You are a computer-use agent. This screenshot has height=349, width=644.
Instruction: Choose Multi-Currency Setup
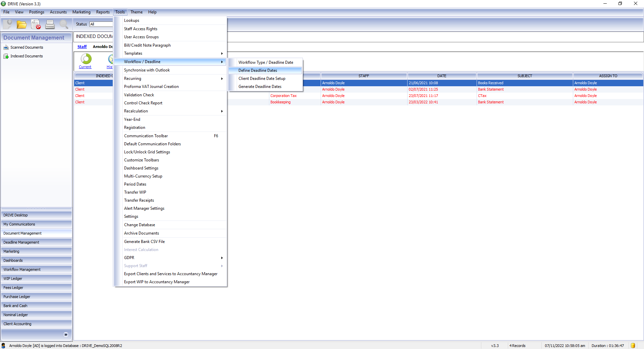(170, 176)
